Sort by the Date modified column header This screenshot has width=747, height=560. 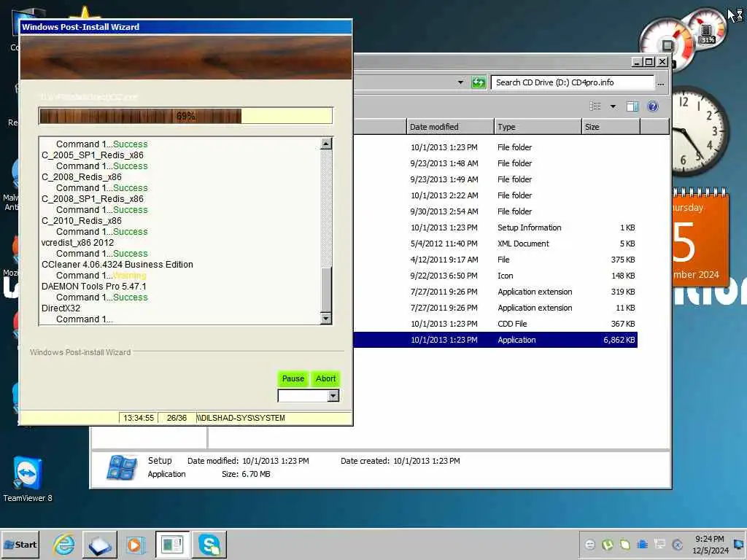(450, 127)
